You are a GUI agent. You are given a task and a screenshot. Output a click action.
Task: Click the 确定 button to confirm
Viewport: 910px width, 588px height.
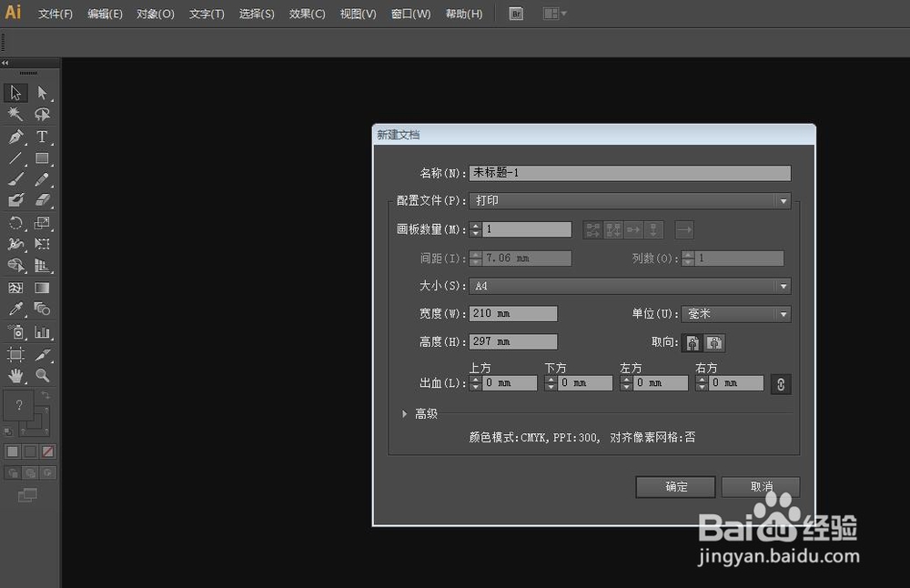(x=675, y=487)
